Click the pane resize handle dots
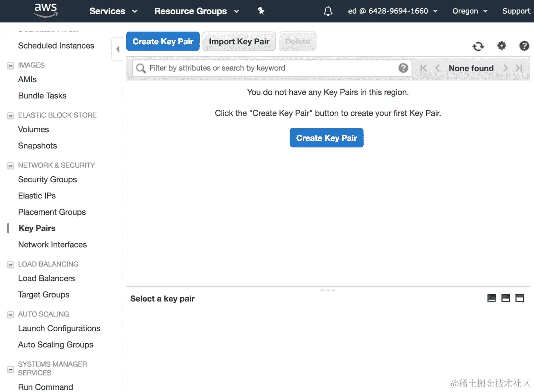The image size is (534, 392). pyautogui.click(x=328, y=290)
